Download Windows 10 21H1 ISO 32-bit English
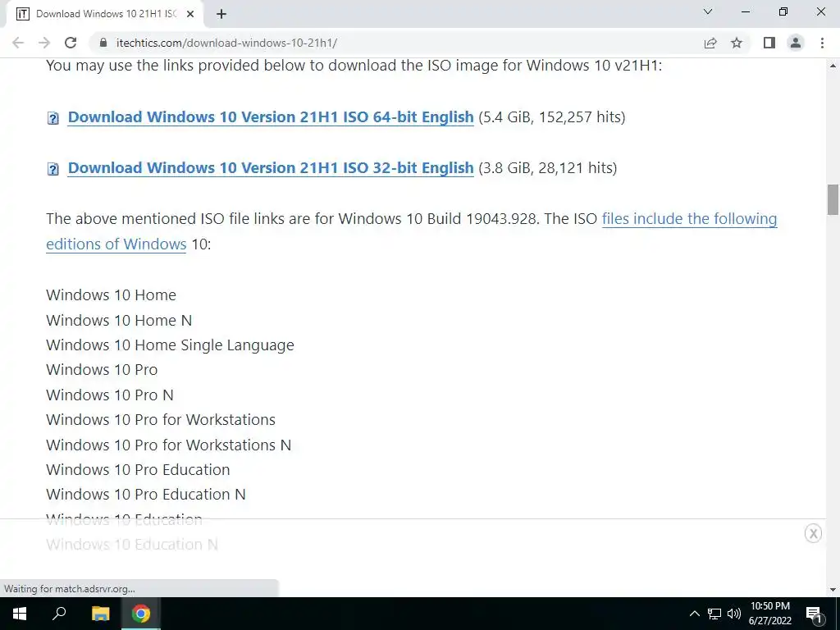 click(x=271, y=168)
